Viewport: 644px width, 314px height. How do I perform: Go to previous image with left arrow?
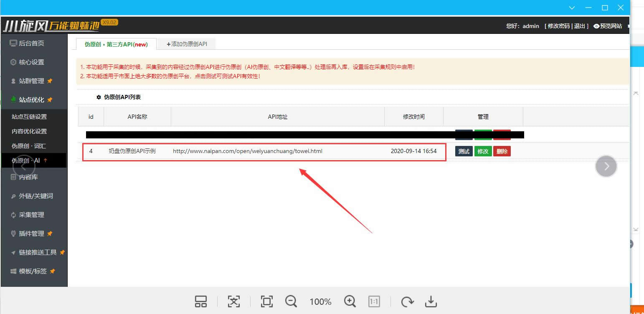(23, 166)
